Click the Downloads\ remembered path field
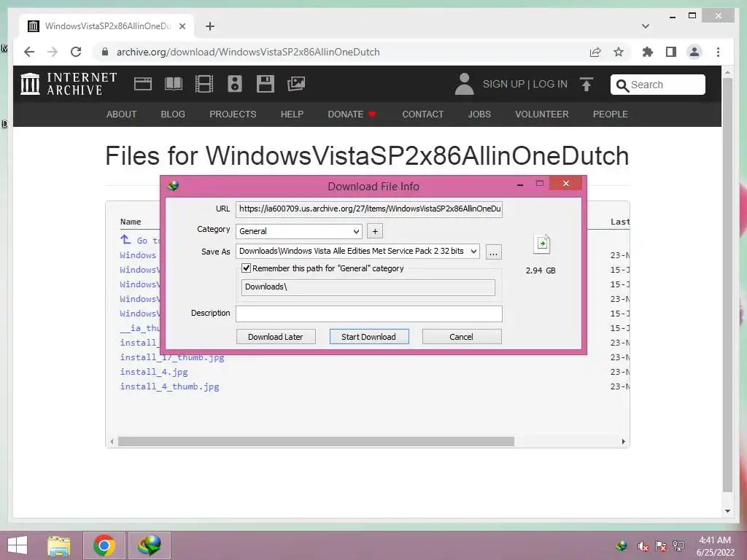 tap(368, 287)
